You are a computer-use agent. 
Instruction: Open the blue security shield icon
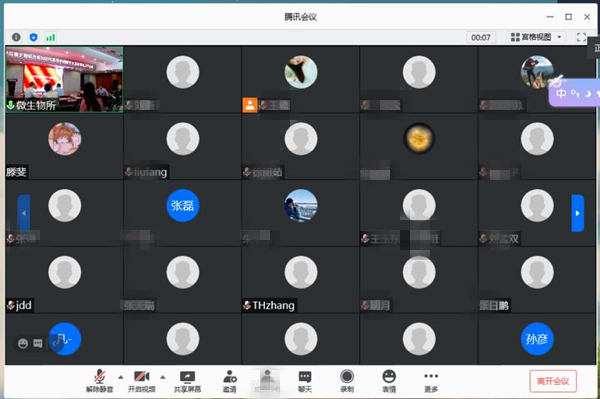[x=34, y=37]
